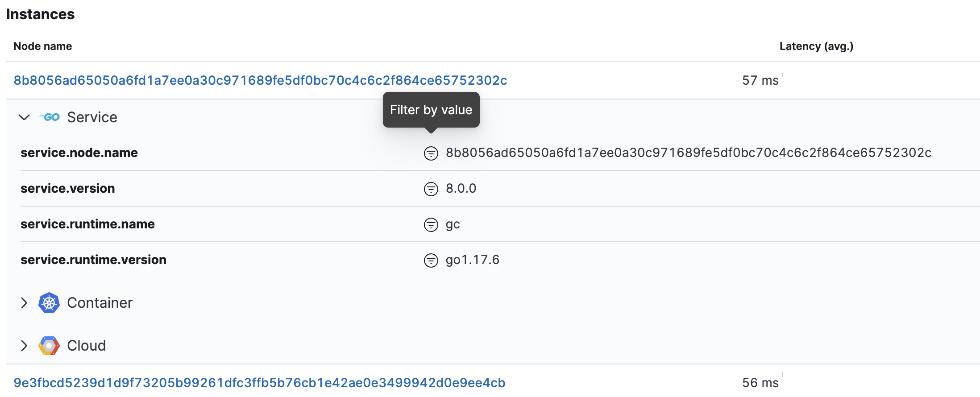The image size is (980, 397).
Task: Click the Google Cloud icon beside Cloud
Action: pyautogui.click(x=50, y=345)
